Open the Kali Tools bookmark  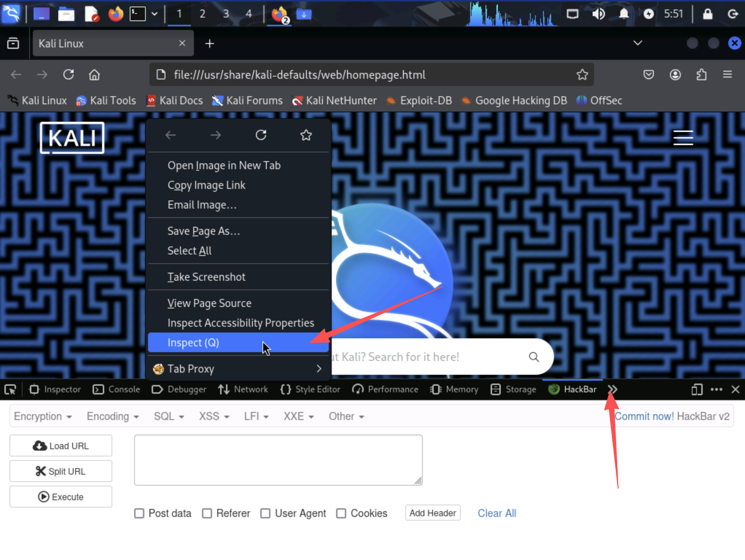[x=106, y=101]
